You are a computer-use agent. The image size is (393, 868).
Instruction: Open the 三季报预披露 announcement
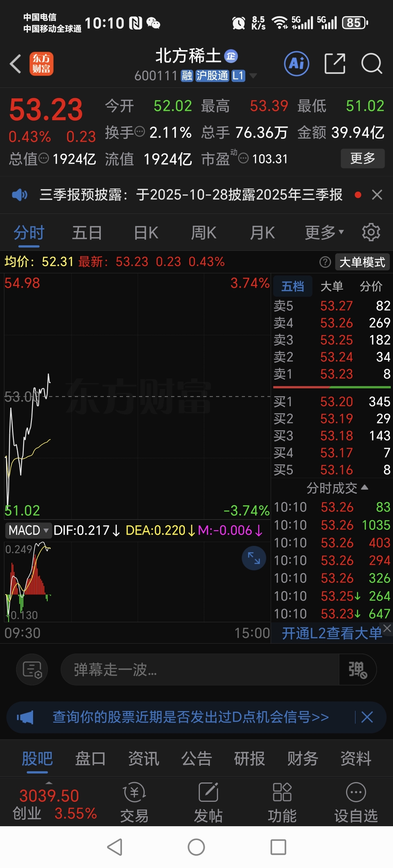tap(191, 195)
